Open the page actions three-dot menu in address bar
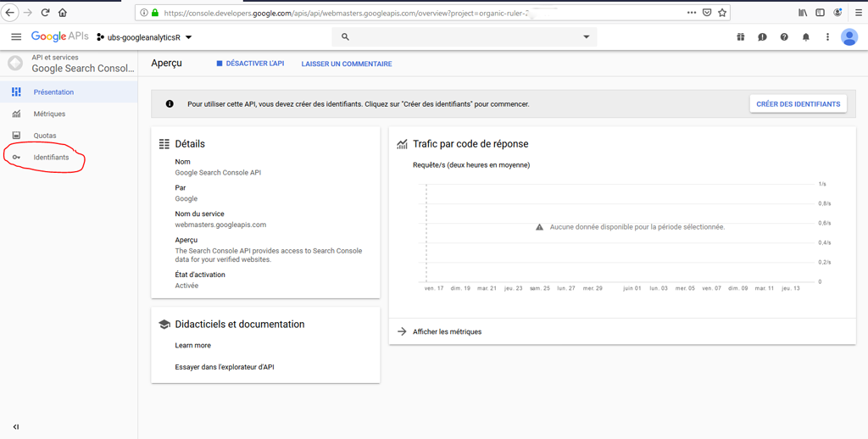 [692, 12]
